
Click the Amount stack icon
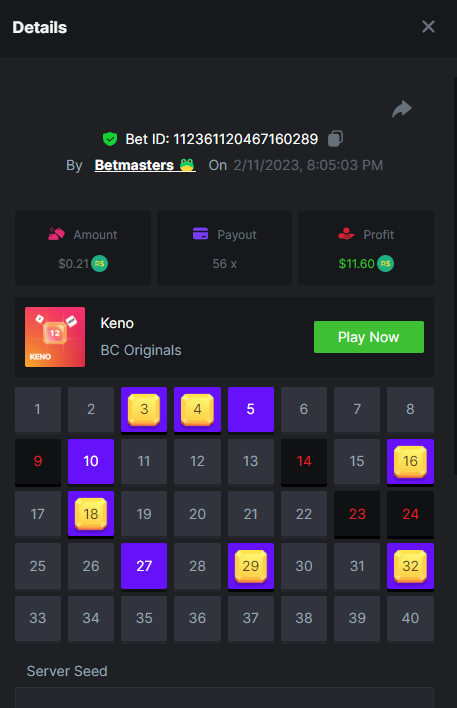[56, 234]
